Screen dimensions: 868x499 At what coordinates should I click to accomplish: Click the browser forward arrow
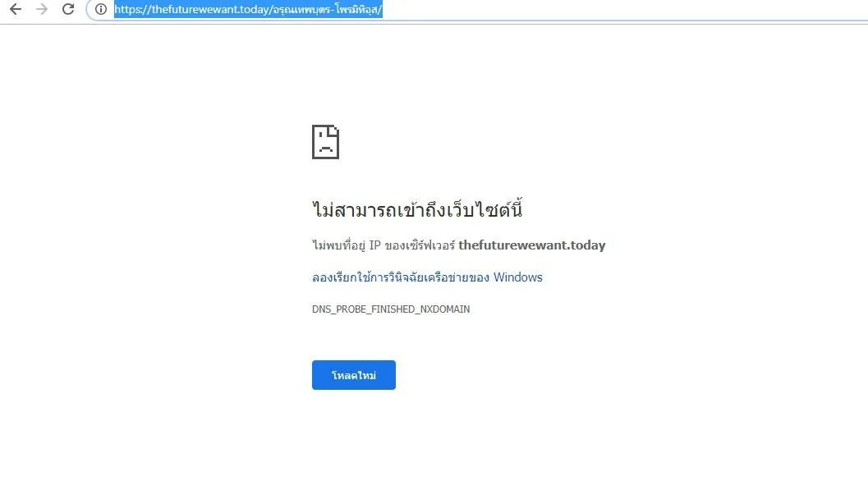[42, 9]
